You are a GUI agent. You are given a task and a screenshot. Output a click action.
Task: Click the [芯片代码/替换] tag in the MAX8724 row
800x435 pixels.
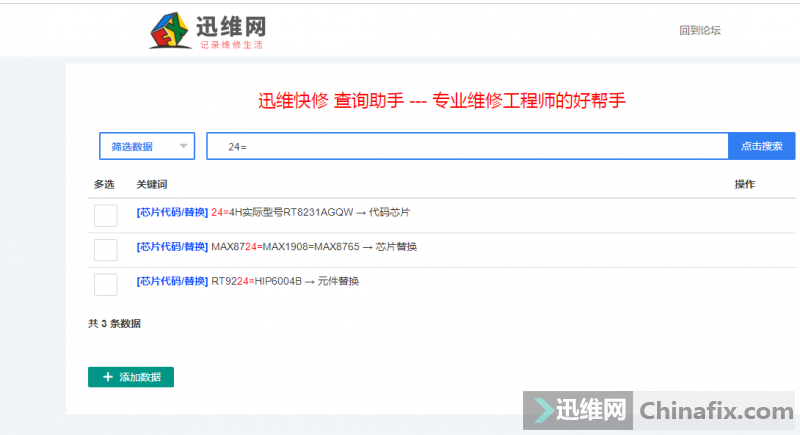click(172, 247)
